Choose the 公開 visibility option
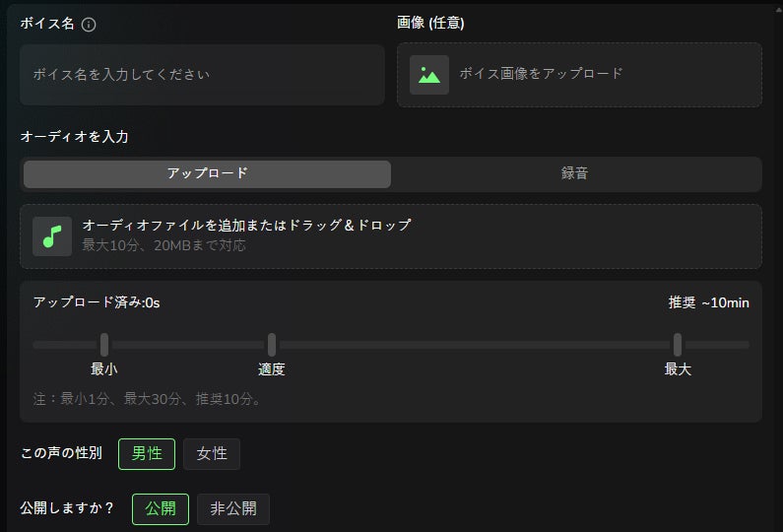783x532 pixels. pyautogui.click(x=161, y=509)
